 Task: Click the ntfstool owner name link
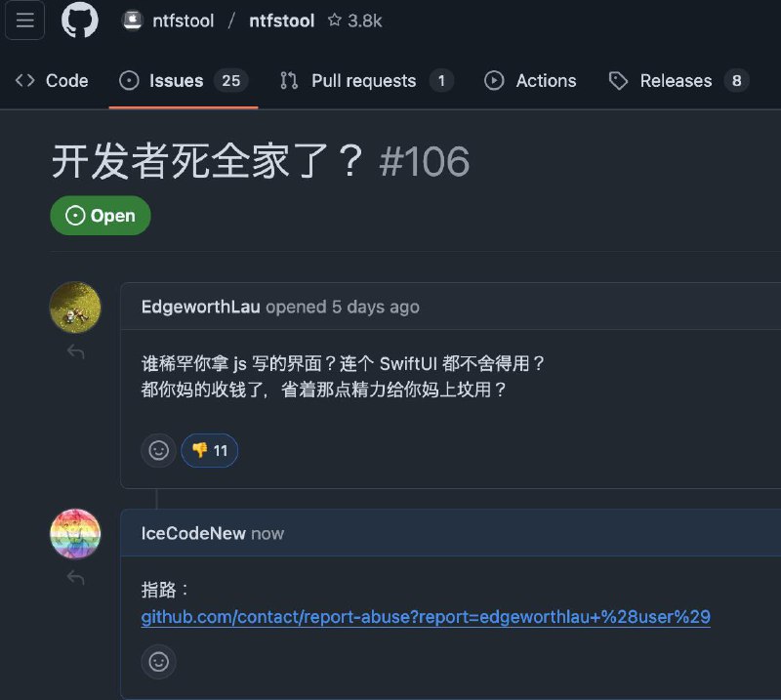(x=184, y=21)
